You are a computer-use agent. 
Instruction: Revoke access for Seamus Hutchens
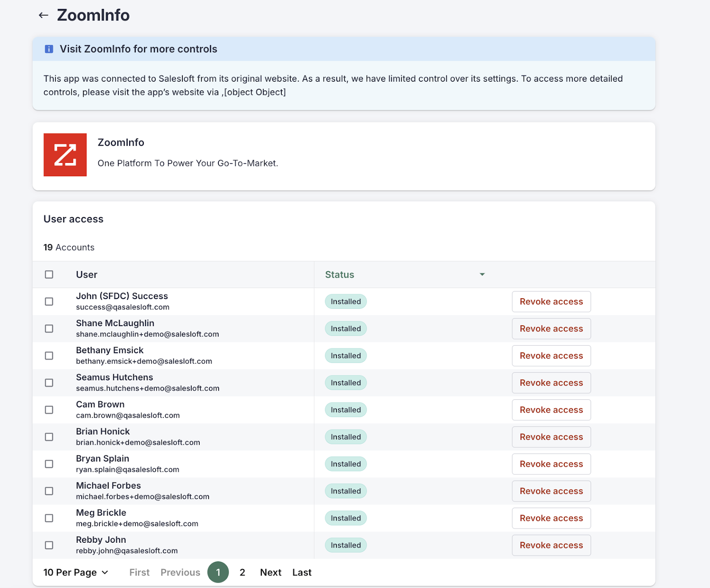point(551,383)
